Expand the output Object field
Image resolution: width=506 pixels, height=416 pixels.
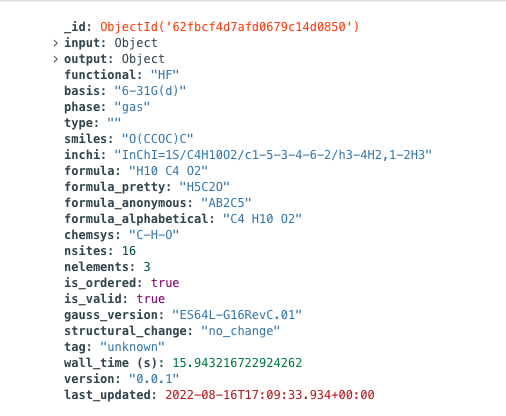(55, 59)
